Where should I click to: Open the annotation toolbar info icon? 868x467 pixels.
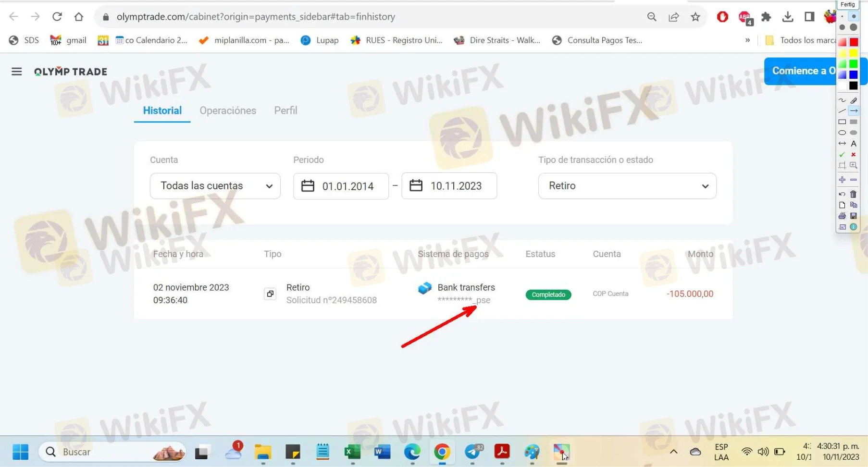(854, 227)
